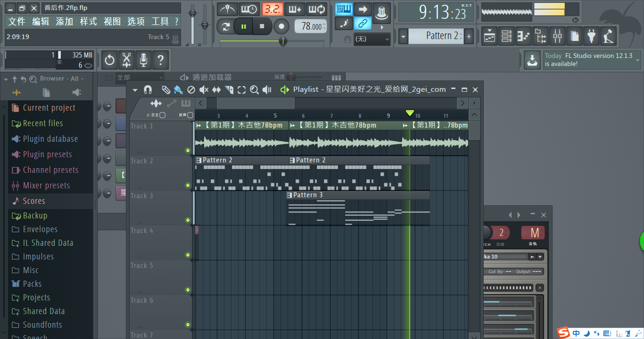Open the Piano roll icon
Image resolution: width=644 pixels, height=339 pixels.
[523, 36]
